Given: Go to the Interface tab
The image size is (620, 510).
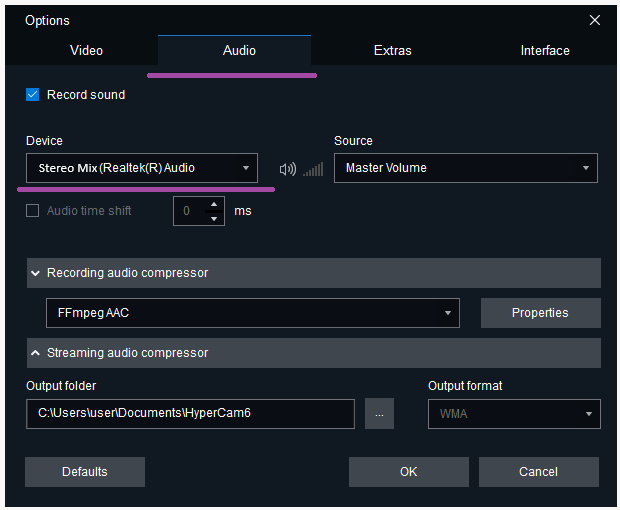Looking at the screenshot, I should (x=545, y=50).
